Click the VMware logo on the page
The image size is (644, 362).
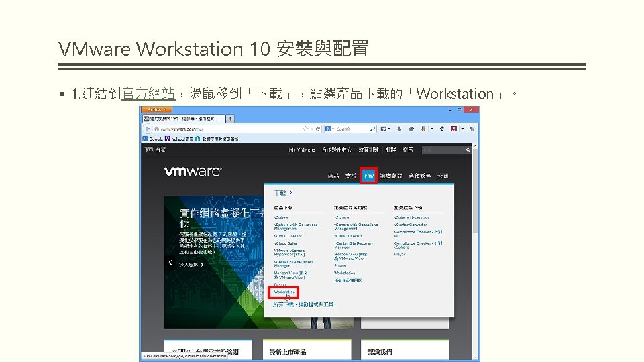click(193, 171)
